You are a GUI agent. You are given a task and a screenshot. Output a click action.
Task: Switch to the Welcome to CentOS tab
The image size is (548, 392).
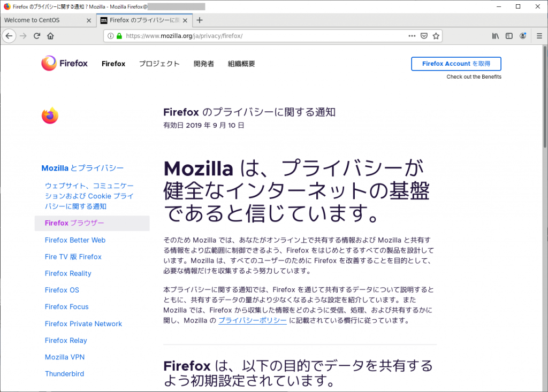(x=48, y=20)
